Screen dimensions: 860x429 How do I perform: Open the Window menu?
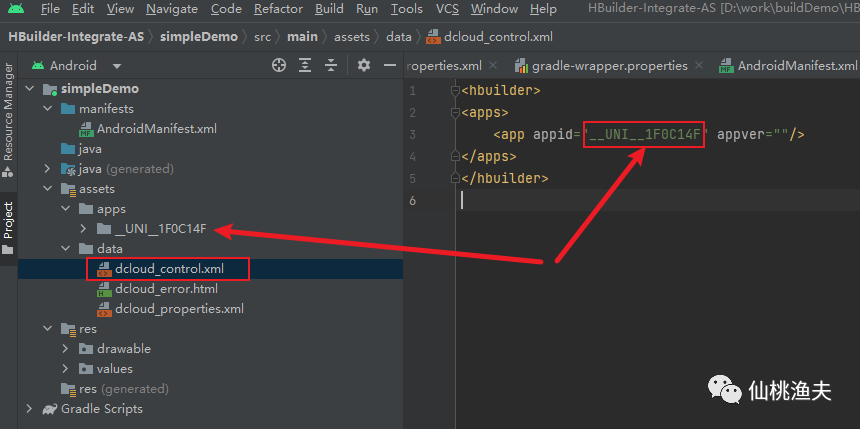tap(494, 9)
